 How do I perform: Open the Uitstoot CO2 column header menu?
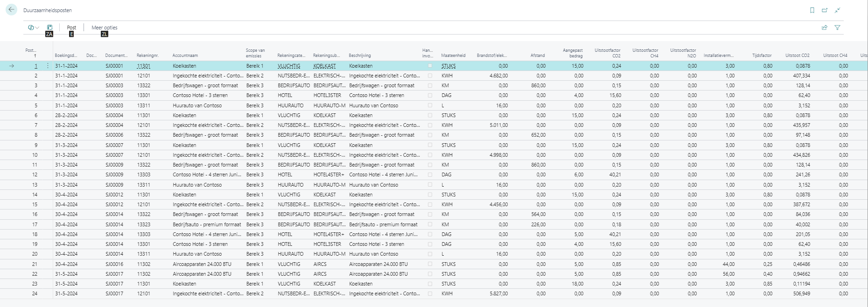(798, 56)
